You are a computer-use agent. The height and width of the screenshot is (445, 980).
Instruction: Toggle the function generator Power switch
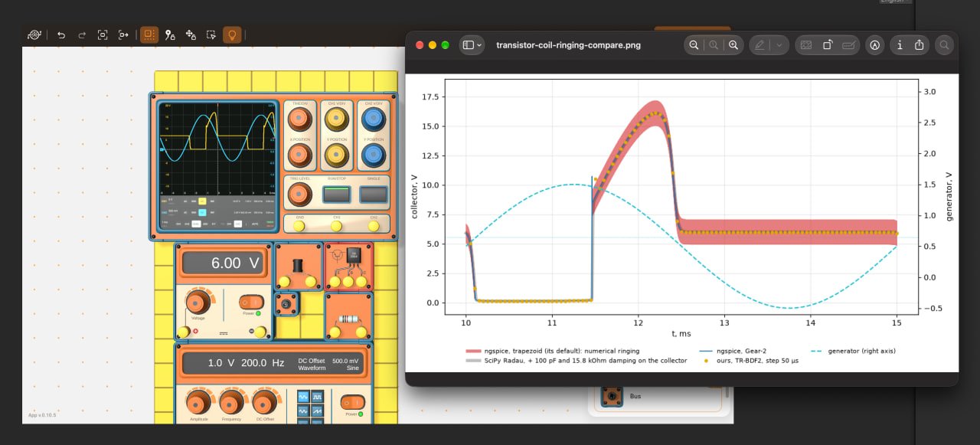click(x=352, y=402)
